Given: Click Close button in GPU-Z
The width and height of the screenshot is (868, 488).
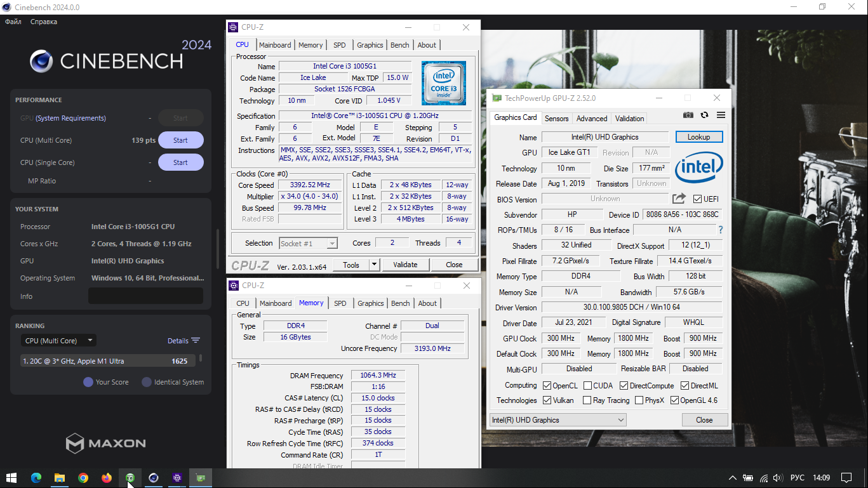Looking at the screenshot, I should pos(704,420).
